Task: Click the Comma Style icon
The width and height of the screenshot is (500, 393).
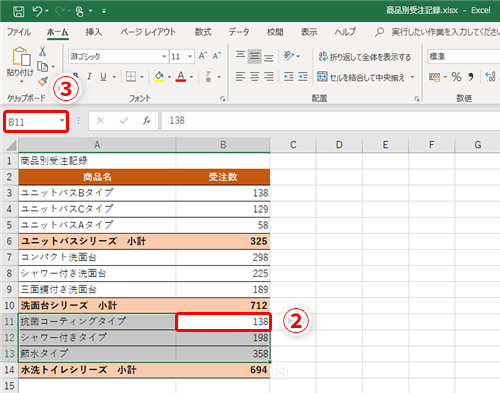Action: 471,77
